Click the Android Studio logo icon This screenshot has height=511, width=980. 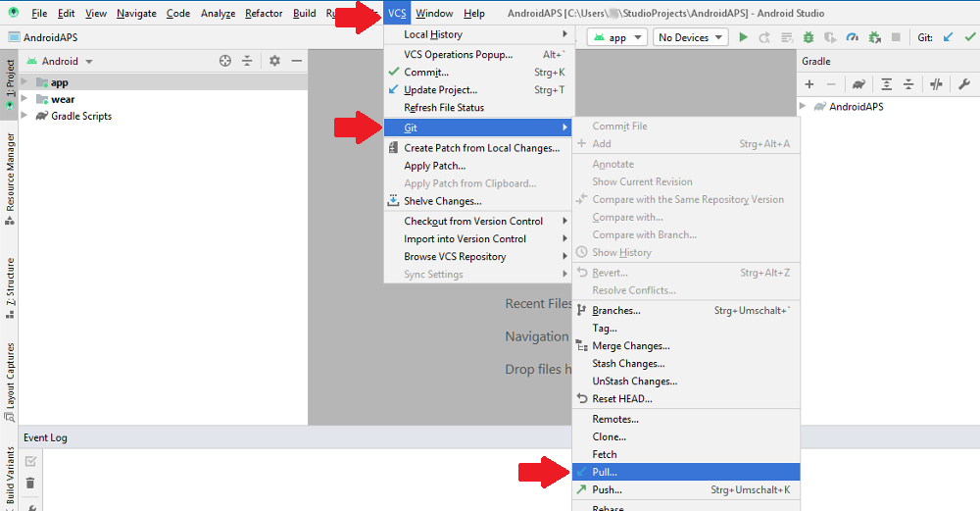13,13
